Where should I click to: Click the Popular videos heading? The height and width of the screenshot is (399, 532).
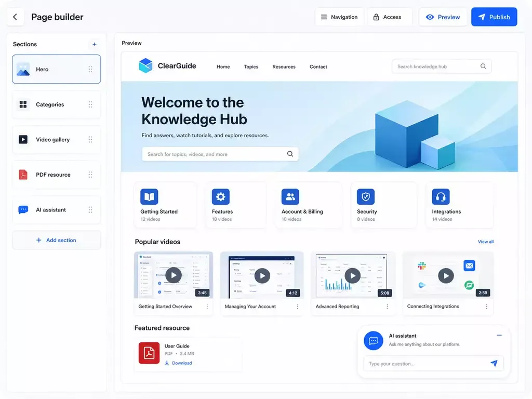pos(157,242)
